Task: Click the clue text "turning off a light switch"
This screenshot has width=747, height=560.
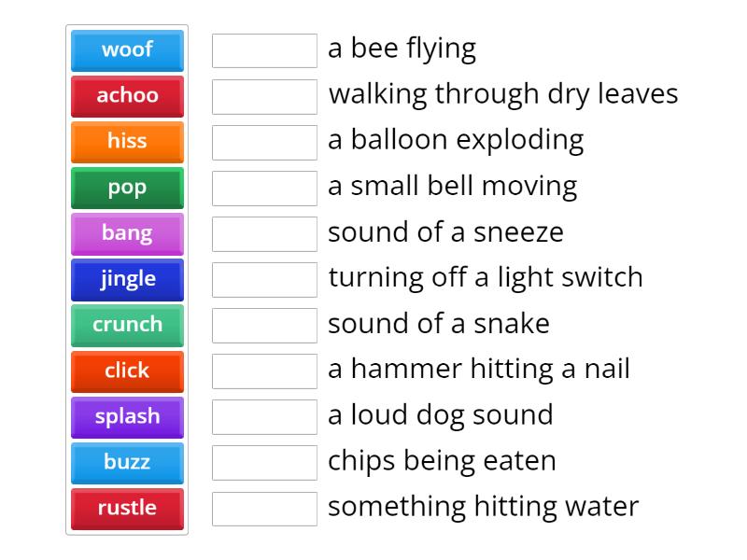Action: click(486, 278)
